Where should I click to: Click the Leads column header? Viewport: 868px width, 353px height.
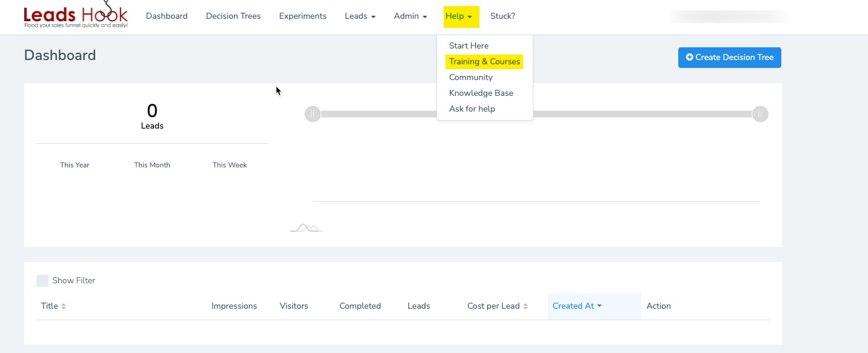pyautogui.click(x=419, y=306)
